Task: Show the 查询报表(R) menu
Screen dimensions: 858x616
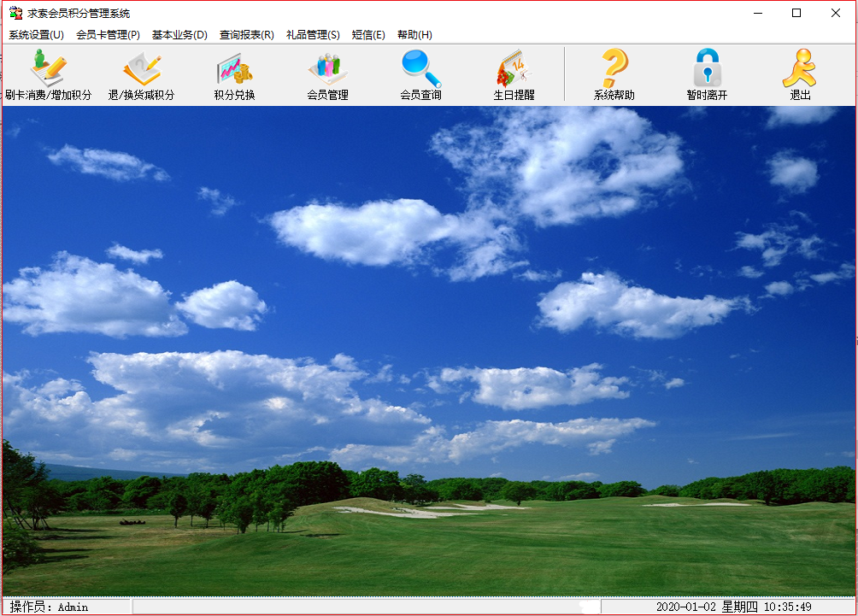Action: tap(246, 35)
